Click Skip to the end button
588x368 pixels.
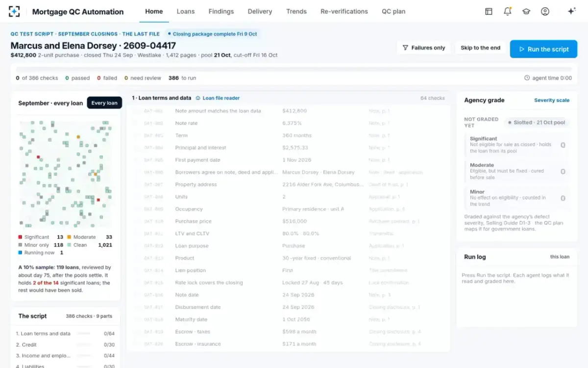tap(481, 48)
